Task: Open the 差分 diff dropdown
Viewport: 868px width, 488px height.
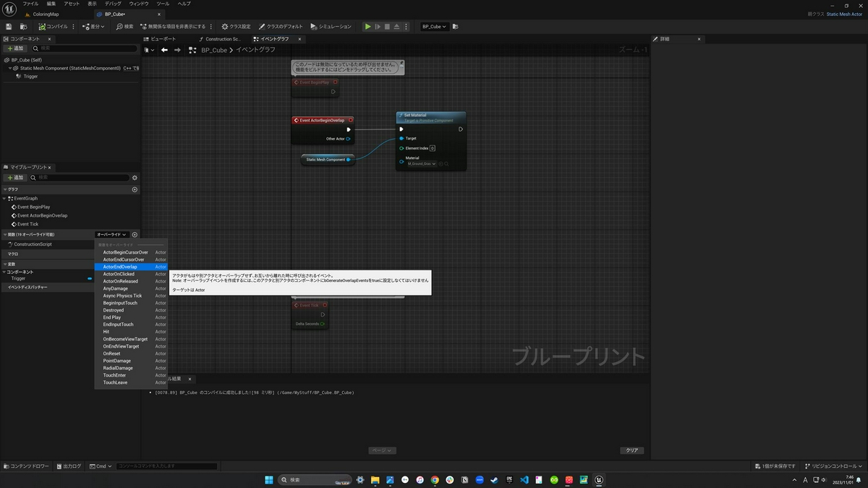Action: [94, 27]
